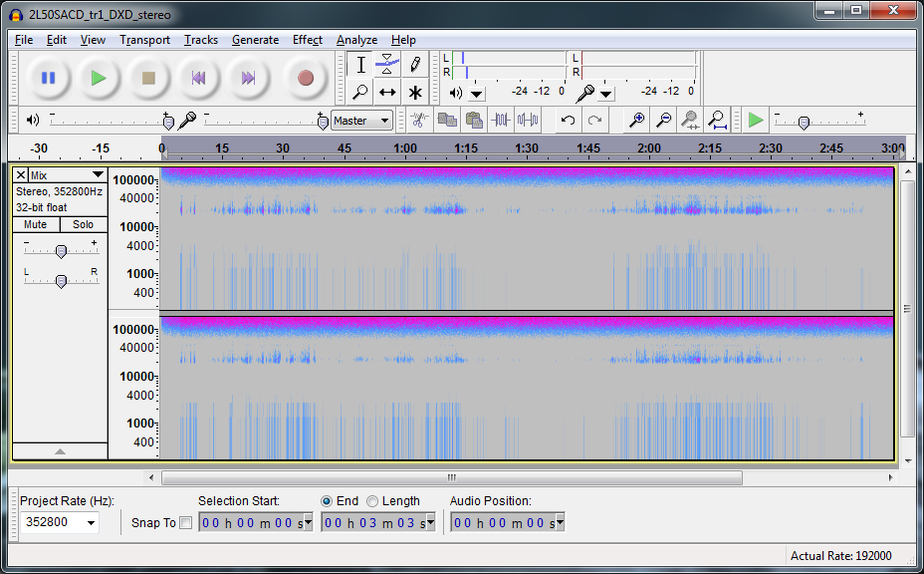Mute the Mix track

(36, 225)
